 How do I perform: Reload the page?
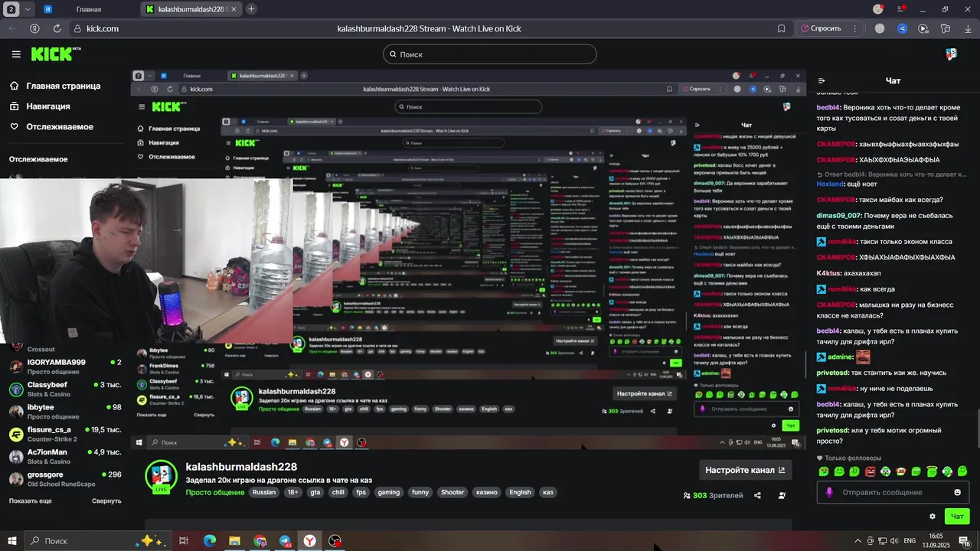tap(57, 28)
